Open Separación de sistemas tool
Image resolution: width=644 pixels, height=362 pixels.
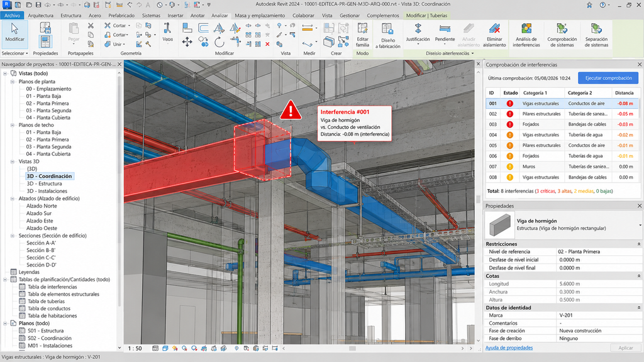coord(596,35)
